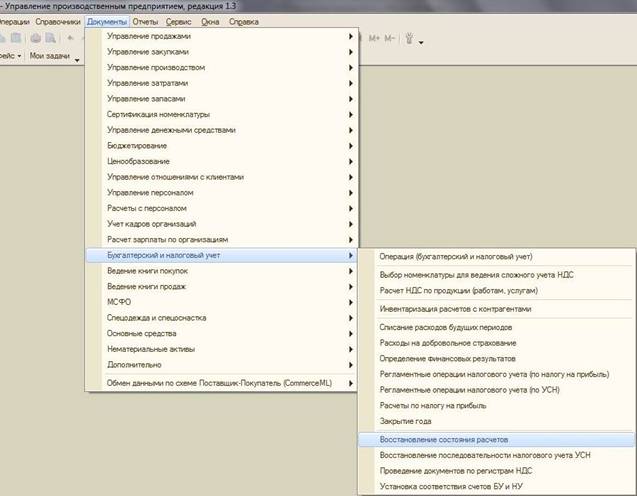Open Обмен данными CommerceML submenu
This screenshot has width=637, height=496.
[222, 383]
